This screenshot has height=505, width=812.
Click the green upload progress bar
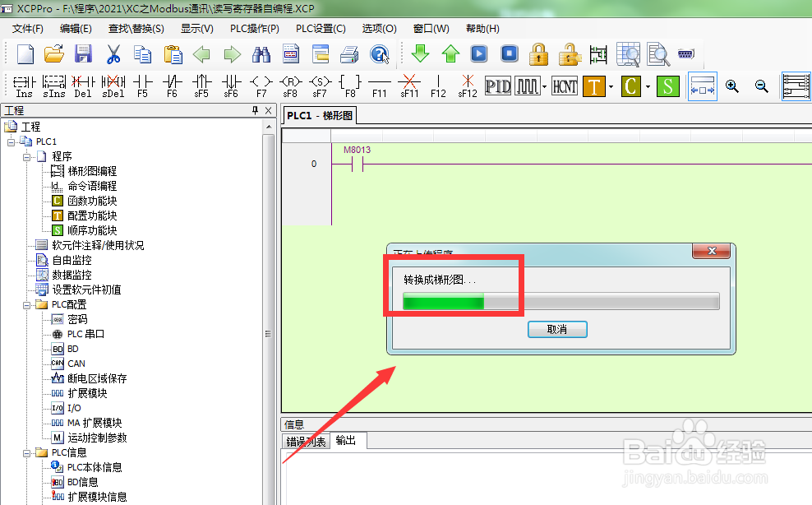click(x=561, y=301)
